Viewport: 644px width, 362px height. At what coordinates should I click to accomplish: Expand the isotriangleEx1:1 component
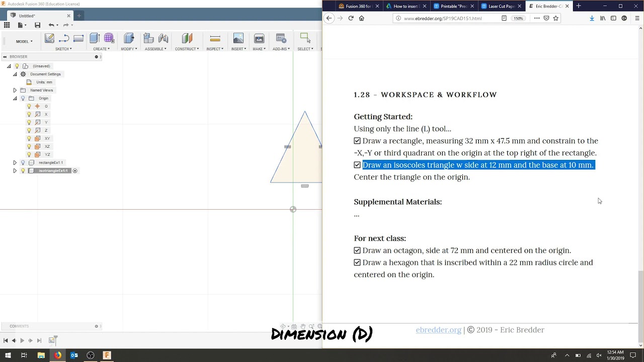coord(15,170)
